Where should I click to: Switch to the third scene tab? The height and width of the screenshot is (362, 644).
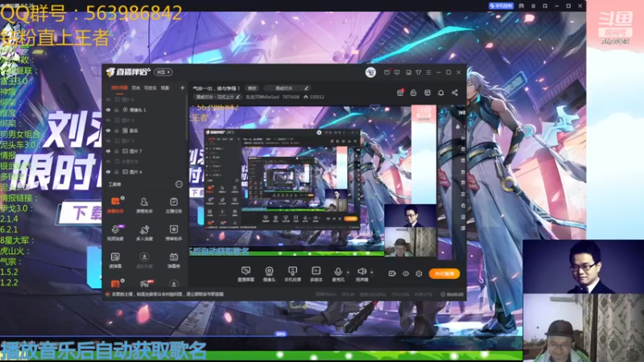click(x=151, y=88)
